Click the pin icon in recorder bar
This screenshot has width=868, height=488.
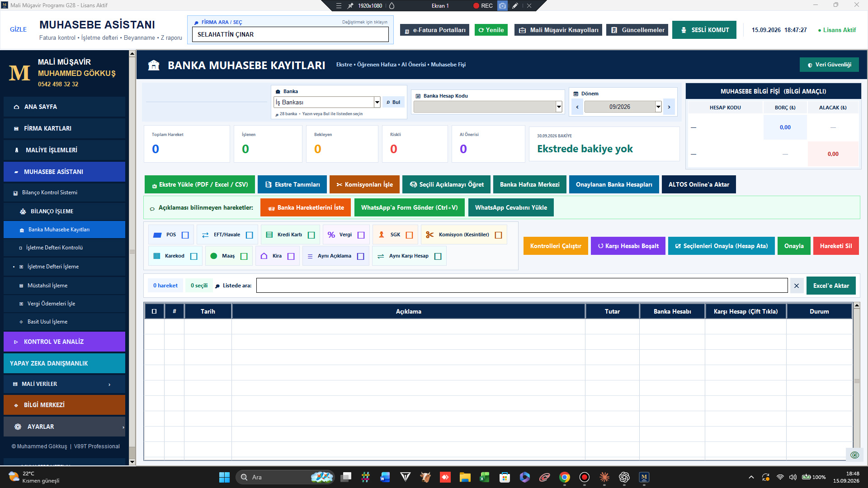coord(350,6)
